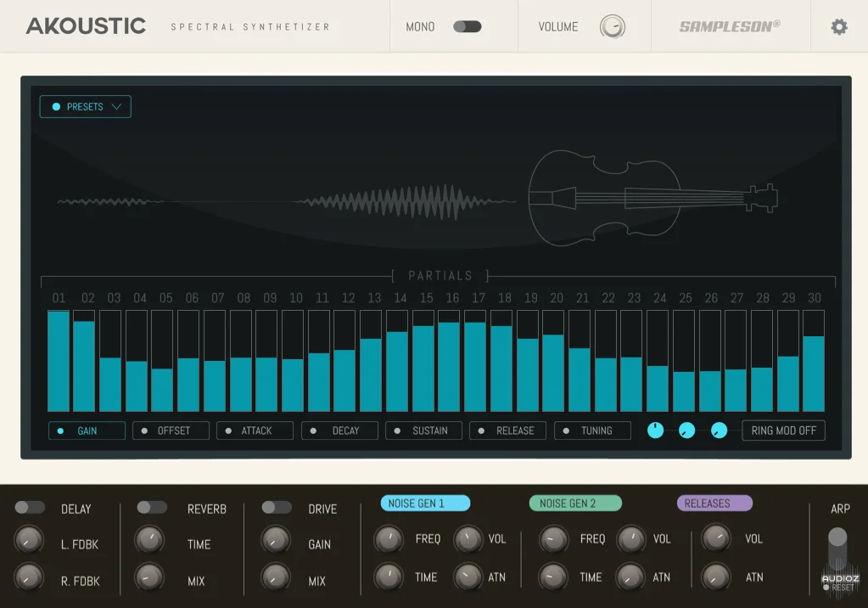Select the RELEASE partial mode

tap(507, 431)
